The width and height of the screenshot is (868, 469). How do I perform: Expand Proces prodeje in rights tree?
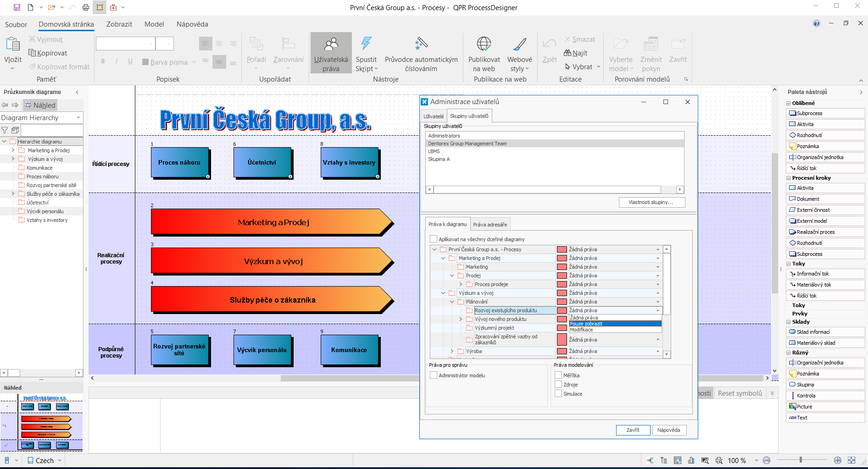click(461, 284)
